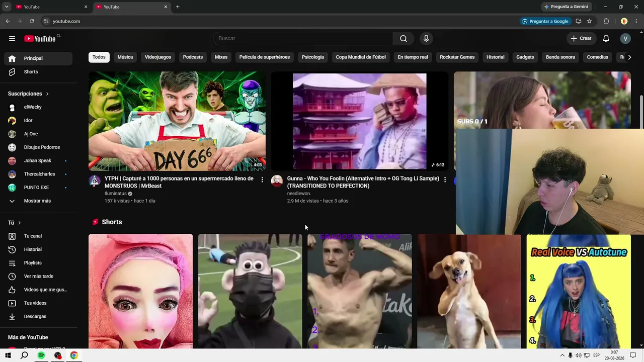Viewport: 644px width, 362px height.
Task: Open the MrBeast DAY 666 video thumbnail
Action: tap(177, 121)
